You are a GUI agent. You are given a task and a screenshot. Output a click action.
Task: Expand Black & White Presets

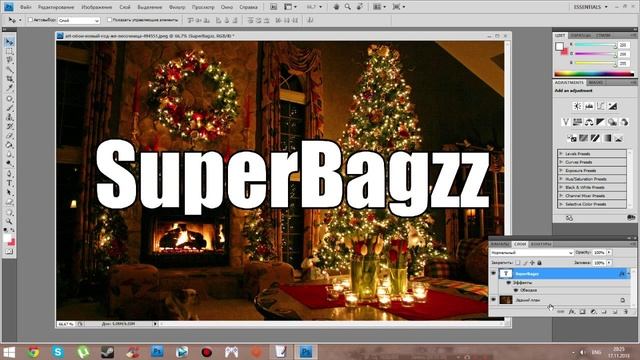tap(562, 187)
